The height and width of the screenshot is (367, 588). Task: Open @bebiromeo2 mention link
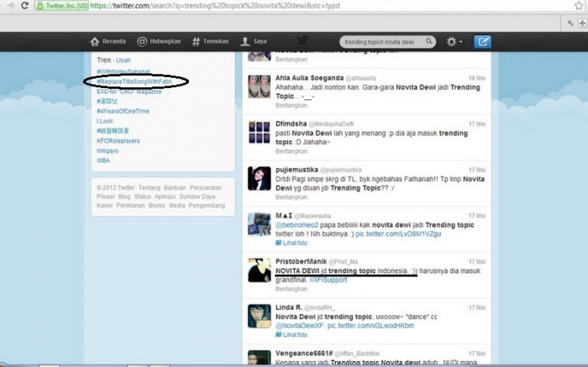coord(297,225)
